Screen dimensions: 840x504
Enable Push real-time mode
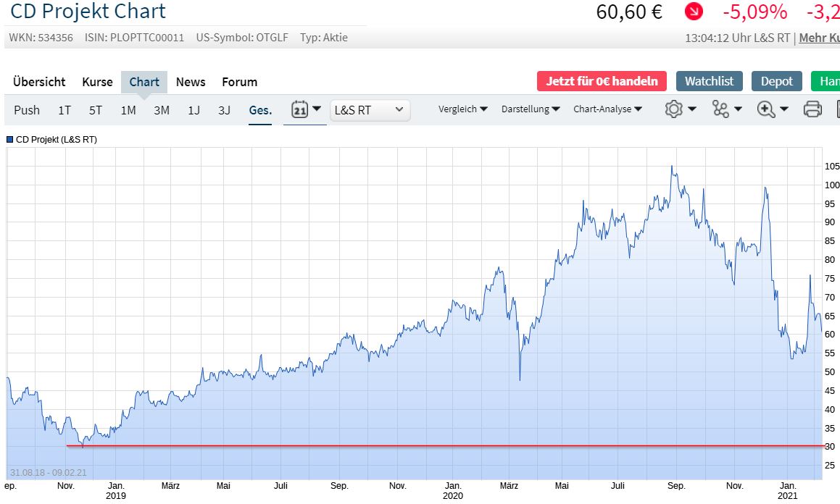pyautogui.click(x=27, y=110)
